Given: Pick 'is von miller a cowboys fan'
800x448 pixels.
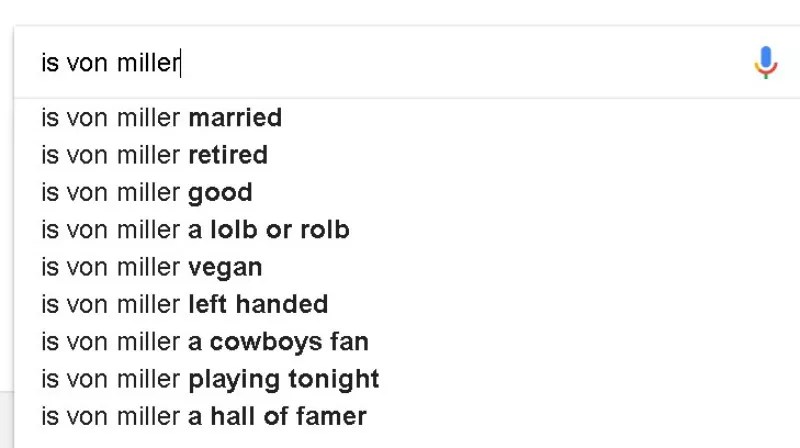Looking at the screenshot, I should click(204, 341).
